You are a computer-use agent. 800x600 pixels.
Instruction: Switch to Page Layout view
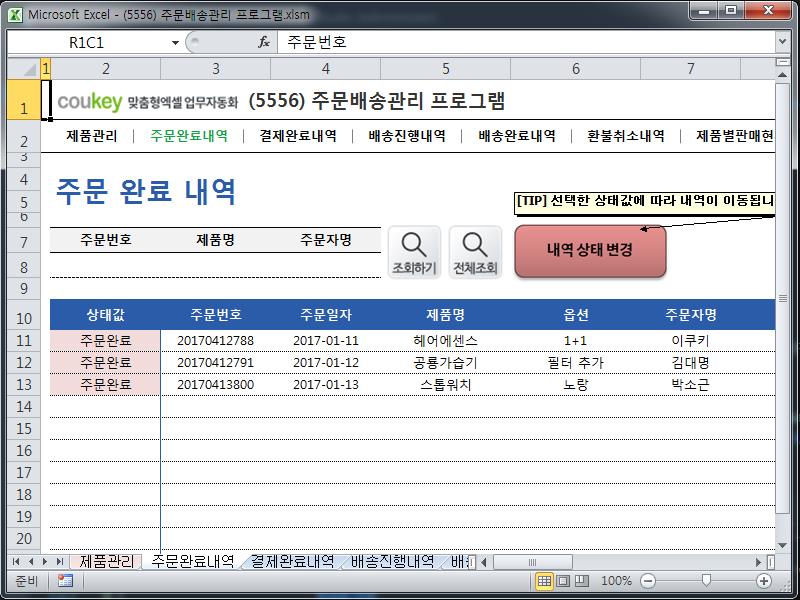pos(563,581)
